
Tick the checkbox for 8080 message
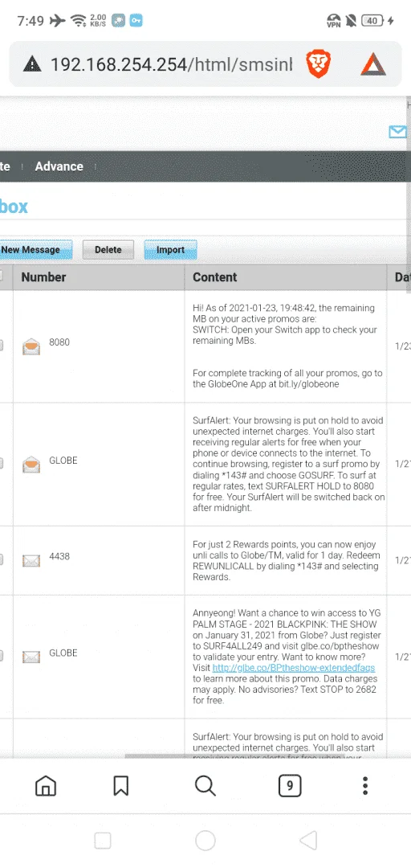[x=1, y=346]
